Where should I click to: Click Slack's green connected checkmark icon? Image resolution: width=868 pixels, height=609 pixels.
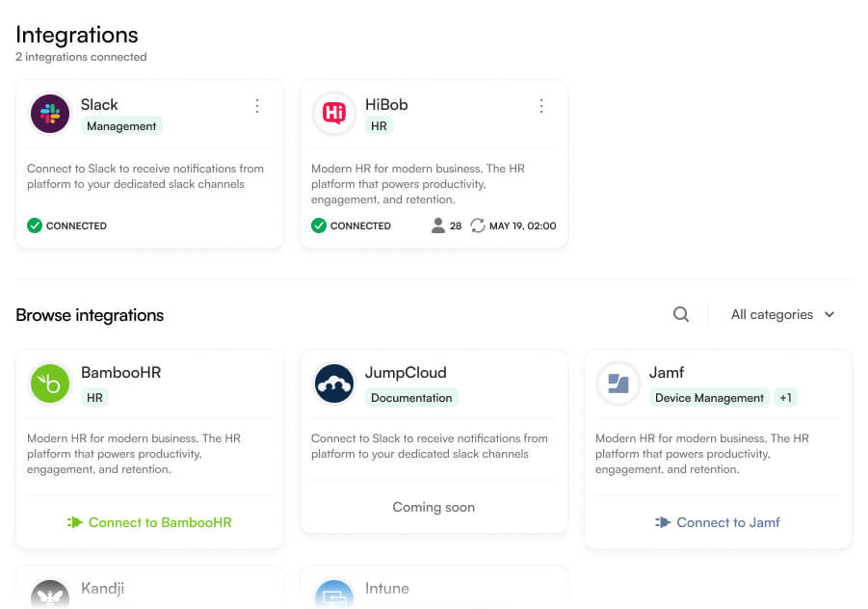coord(35,225)
